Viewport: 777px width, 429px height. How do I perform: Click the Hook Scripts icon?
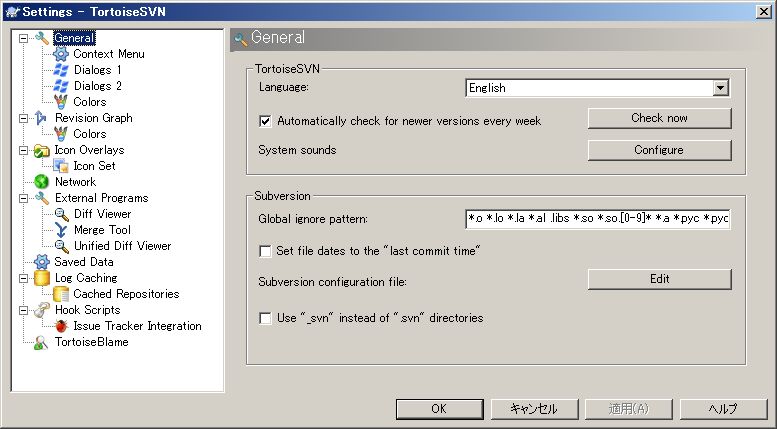coord(42,310)
